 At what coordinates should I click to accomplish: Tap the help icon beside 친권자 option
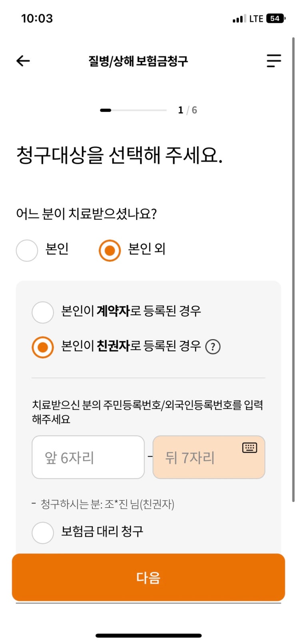213,347
